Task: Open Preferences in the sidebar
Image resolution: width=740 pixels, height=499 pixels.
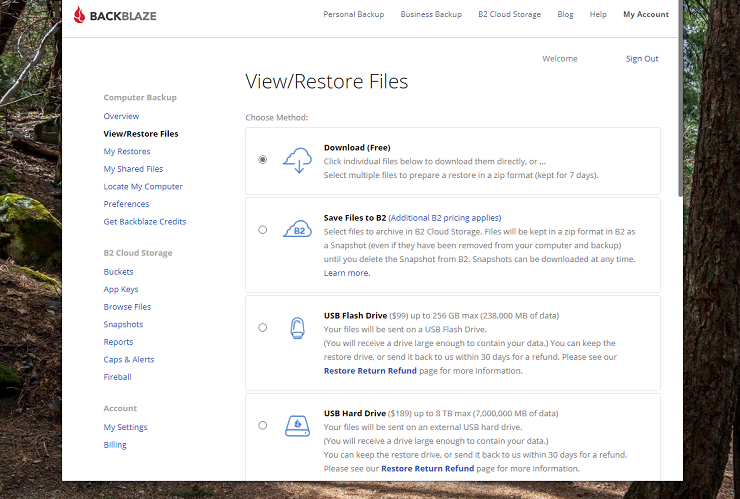Action: point(126,204)
